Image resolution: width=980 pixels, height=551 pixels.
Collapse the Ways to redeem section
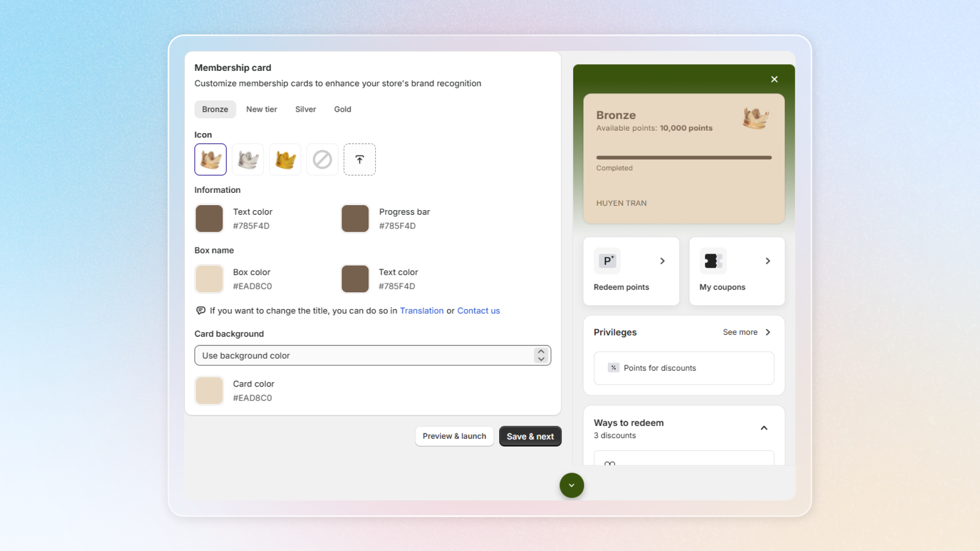tap(764, 428)
